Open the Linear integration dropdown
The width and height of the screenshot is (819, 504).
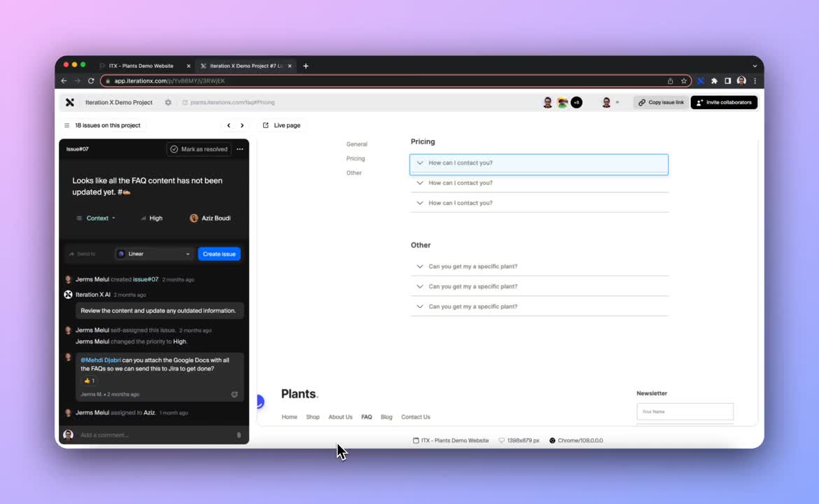coord(154,254)
